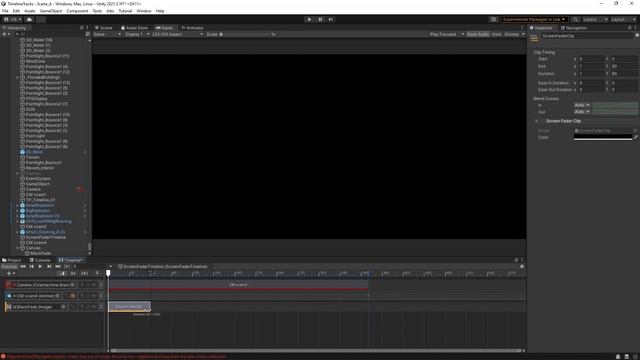Open the Display 1 dropdown in the Game view

point(137,34)
